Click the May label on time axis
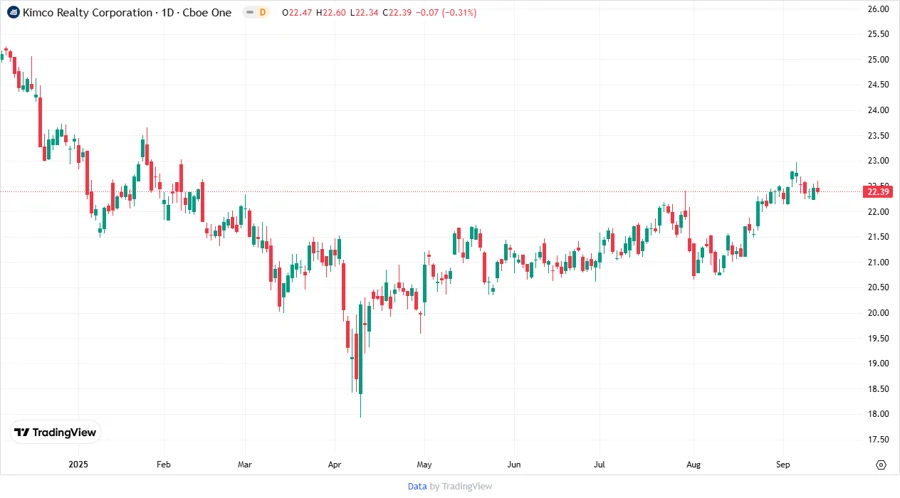 pyautogui.click(x=424, y=464)
